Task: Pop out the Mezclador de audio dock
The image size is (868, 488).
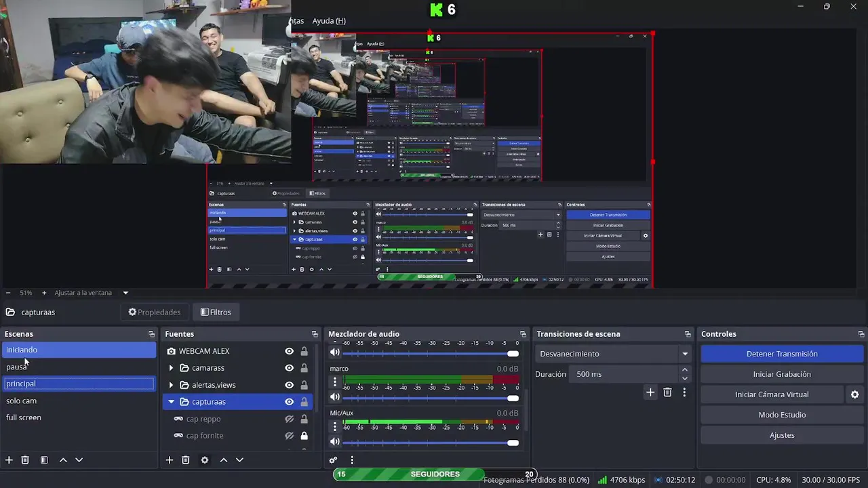Action: (523, 334)
